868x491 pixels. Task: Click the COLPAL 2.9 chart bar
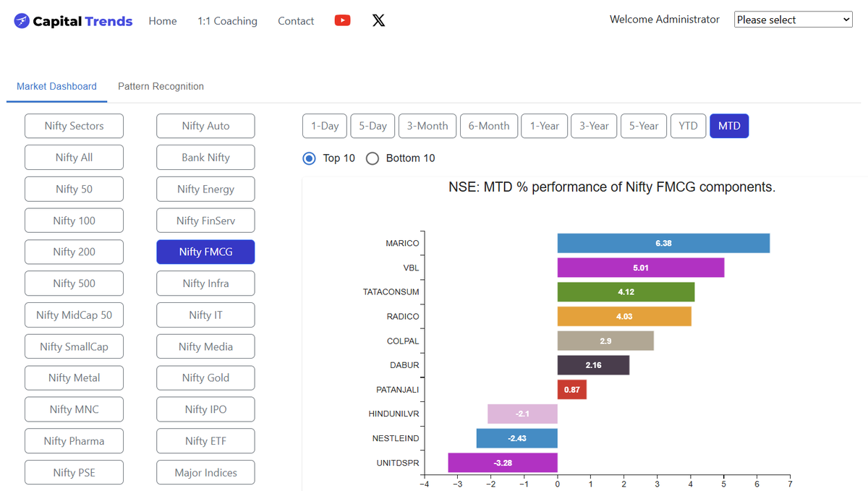pos(605,341)
